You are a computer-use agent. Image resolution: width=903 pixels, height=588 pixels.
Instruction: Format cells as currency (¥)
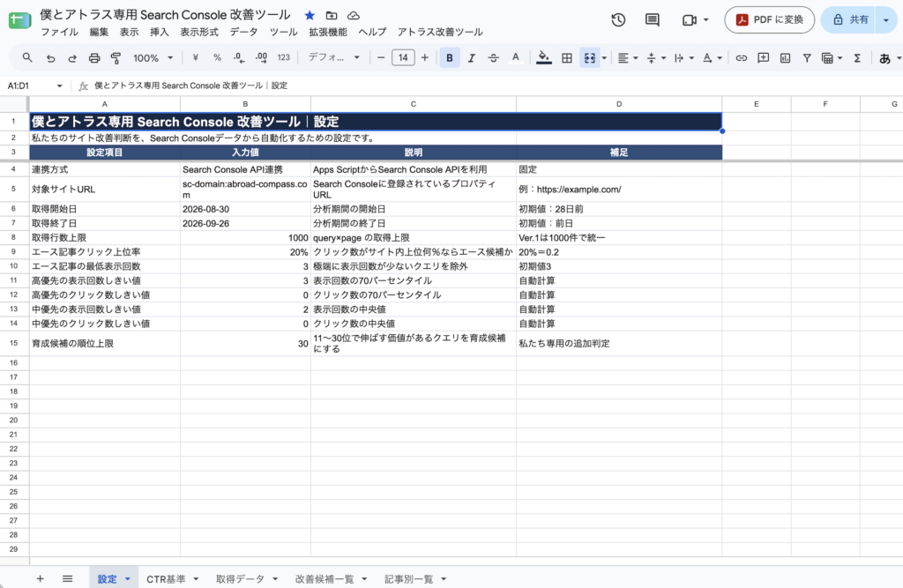(195, 57)
